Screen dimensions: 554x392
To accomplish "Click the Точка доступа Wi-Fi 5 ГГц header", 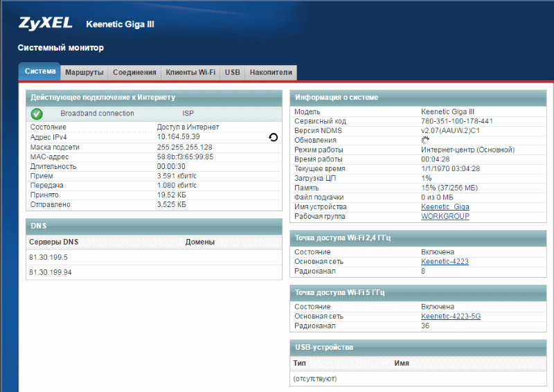I will 418,293.
